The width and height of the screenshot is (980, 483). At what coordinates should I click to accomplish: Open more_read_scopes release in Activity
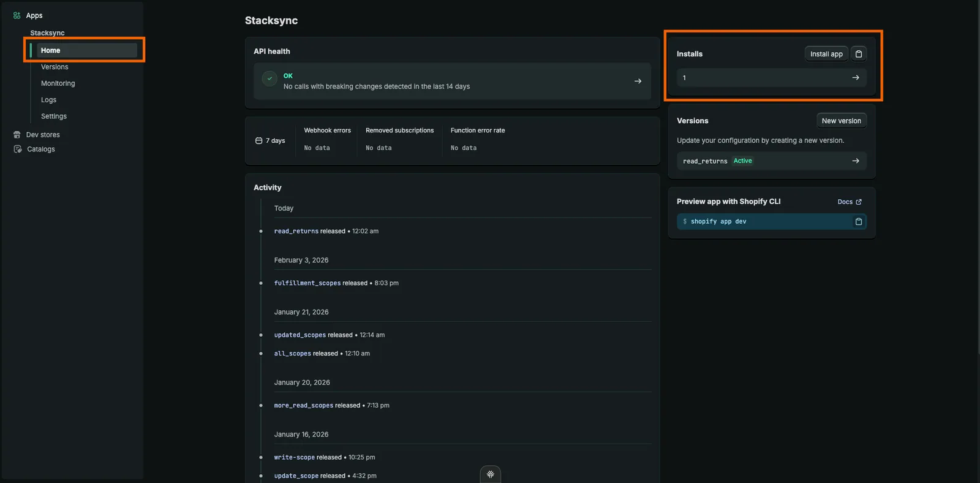[x=304, y=406]
